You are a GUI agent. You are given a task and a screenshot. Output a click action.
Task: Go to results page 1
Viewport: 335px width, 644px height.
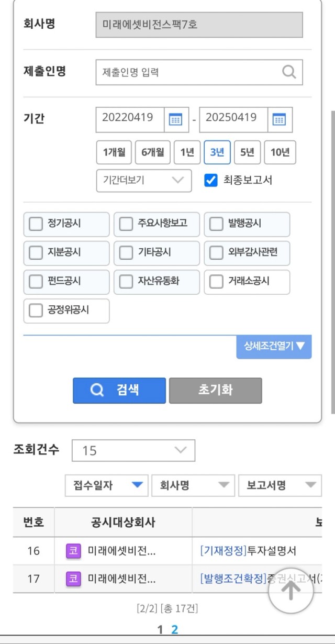[x=161, y=630]
